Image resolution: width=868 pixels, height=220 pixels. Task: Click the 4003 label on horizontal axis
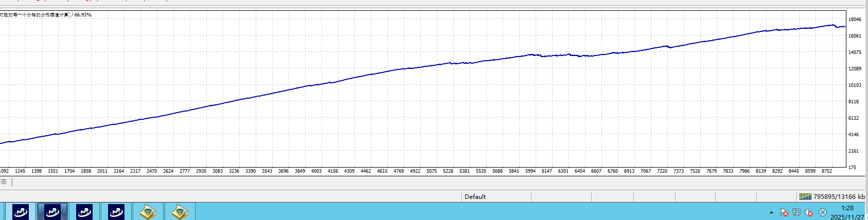(316, 171)
